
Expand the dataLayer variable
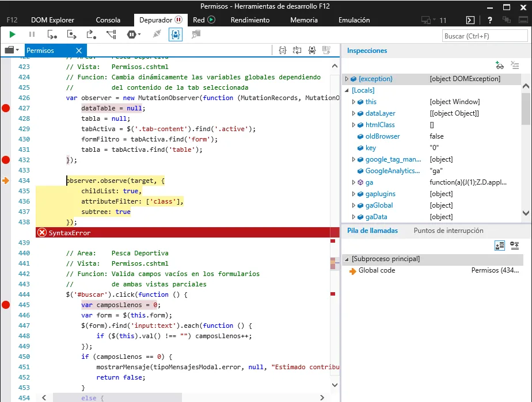click(354, 113)
